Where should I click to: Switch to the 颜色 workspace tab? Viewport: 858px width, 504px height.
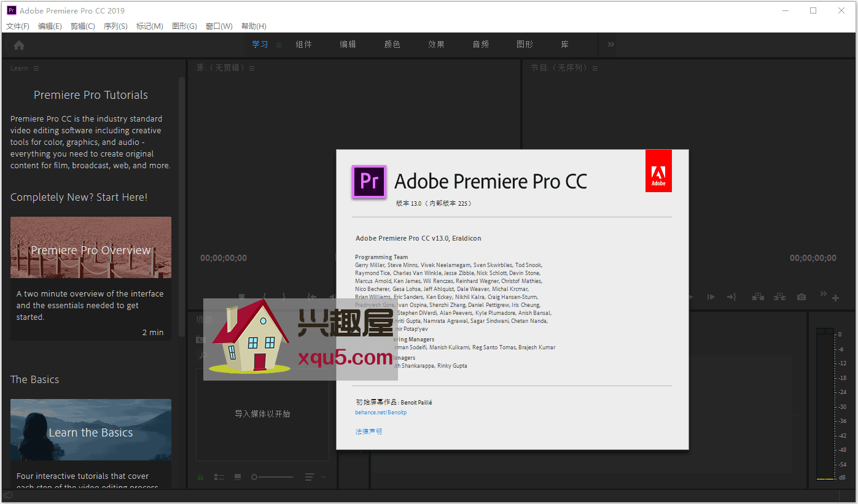point(392,44)
